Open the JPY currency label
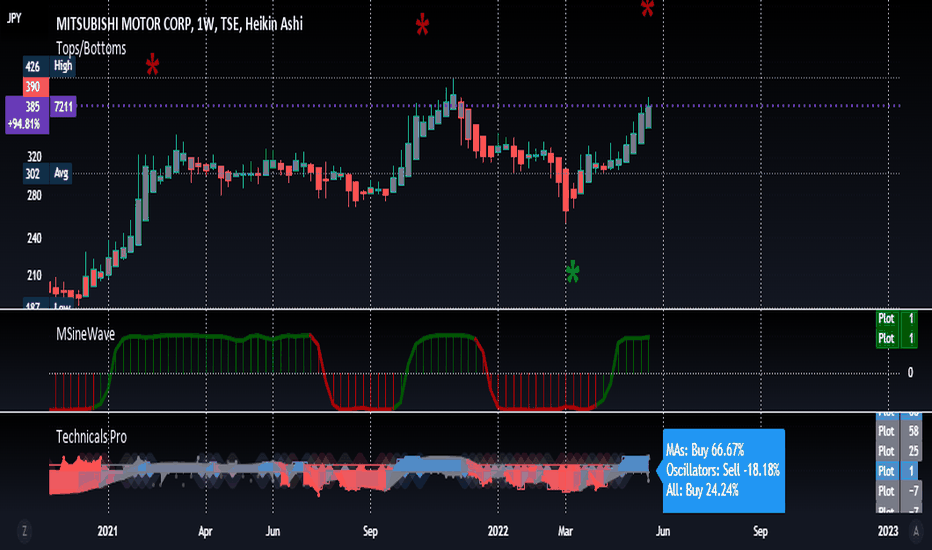This screenshot has height=550, width=932. click(14, 18)
